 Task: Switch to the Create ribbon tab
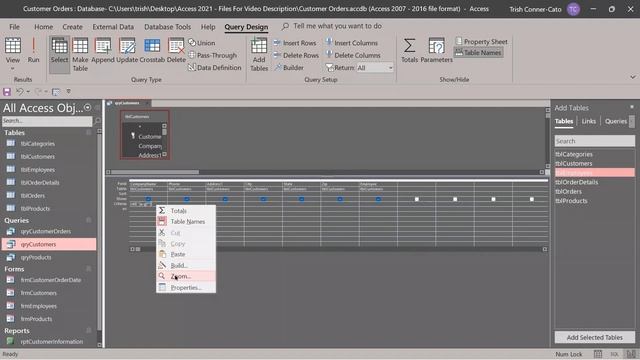tap(72, 27)
